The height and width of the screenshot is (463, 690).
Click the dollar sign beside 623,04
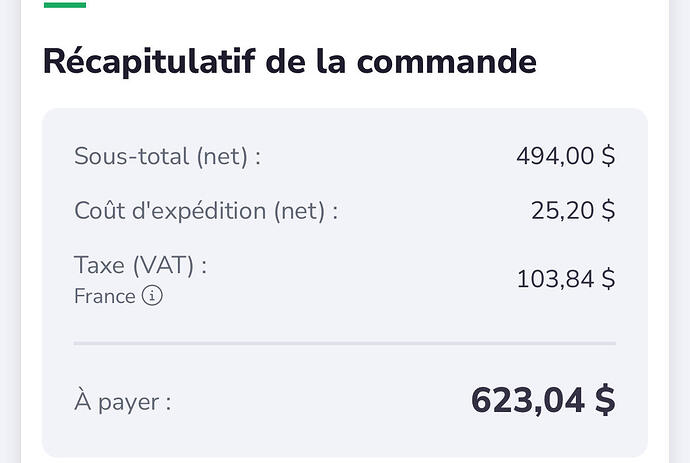pyautogui.click(x=606, y=400)
